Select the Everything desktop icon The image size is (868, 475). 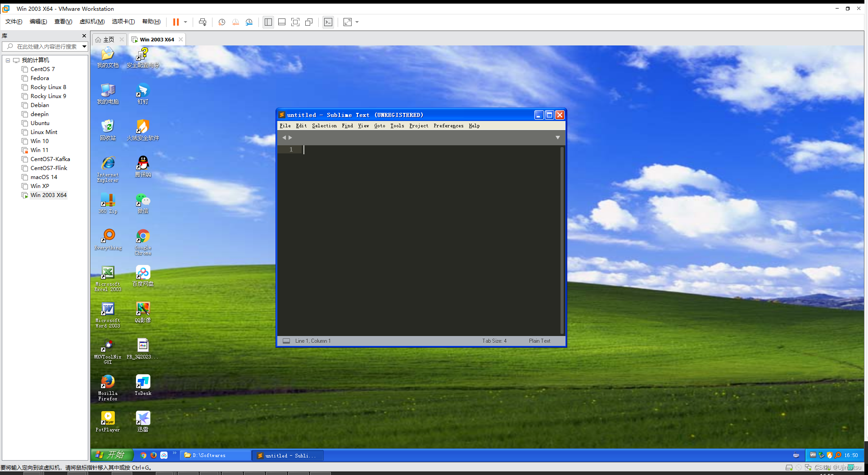click(x=108, y=239)
